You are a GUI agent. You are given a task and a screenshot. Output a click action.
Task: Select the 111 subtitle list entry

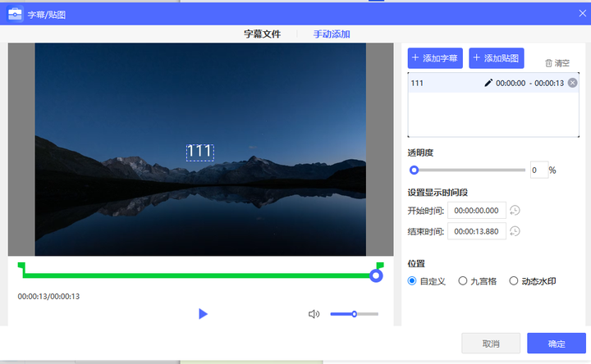coord(493,83)
